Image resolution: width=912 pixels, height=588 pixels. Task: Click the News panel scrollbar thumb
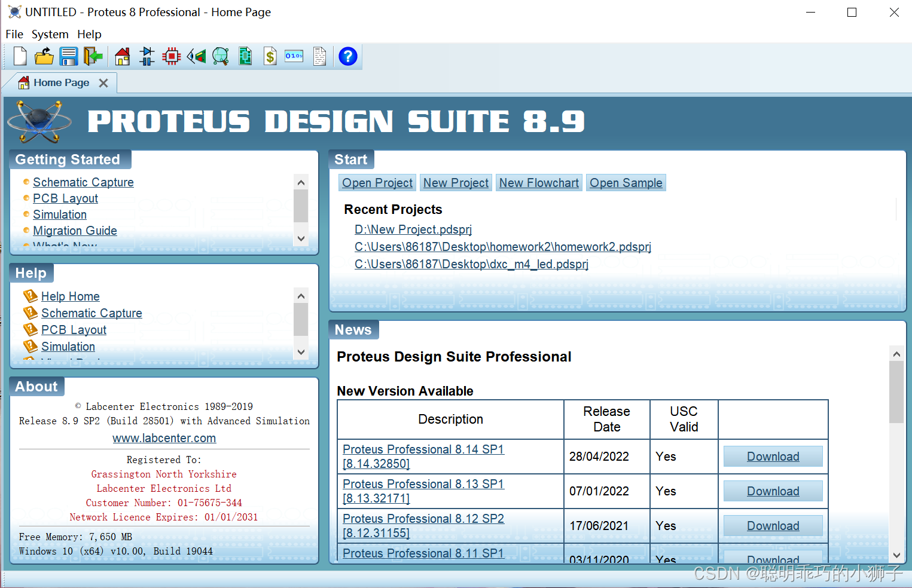(896, 392)
